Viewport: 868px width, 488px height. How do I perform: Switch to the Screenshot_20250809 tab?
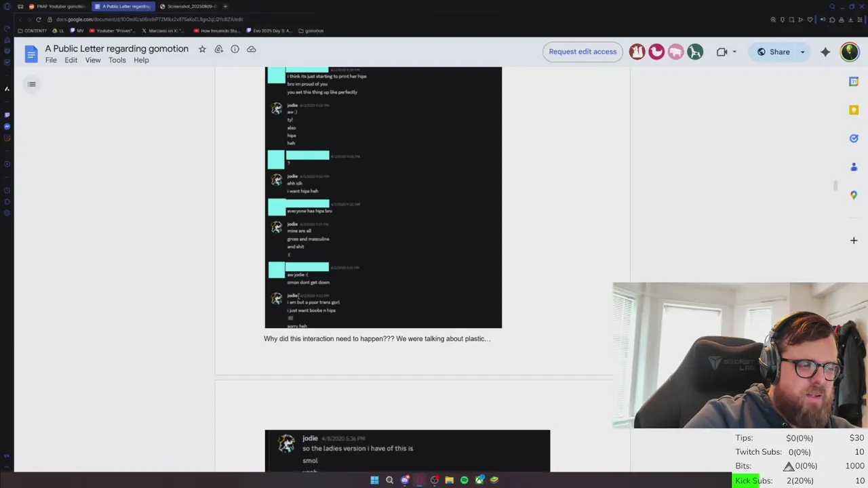189,6
